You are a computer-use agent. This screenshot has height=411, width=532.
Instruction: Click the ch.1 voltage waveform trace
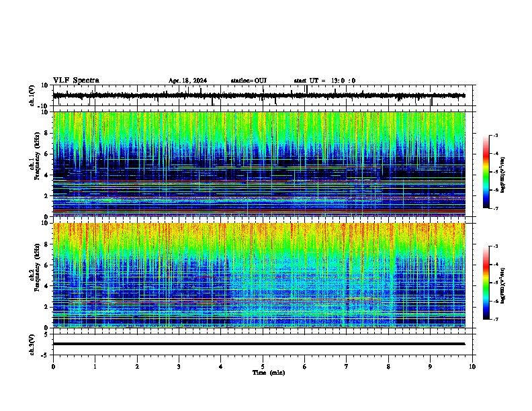[259, 95]
